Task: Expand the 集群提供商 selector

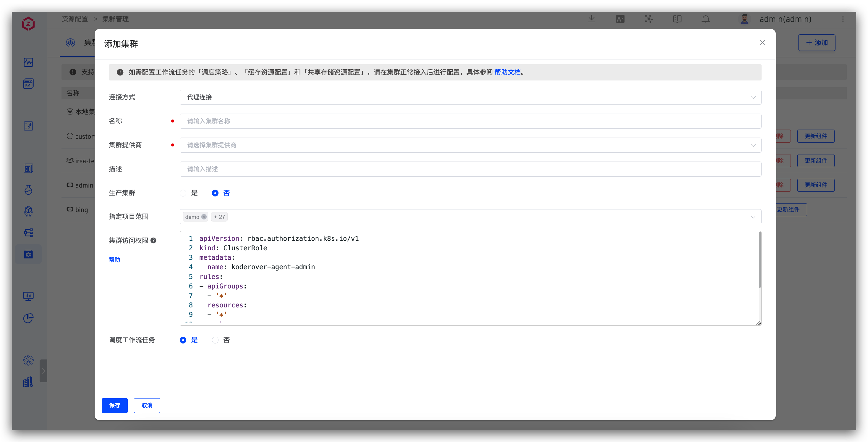Action: (x=470, y=145)
